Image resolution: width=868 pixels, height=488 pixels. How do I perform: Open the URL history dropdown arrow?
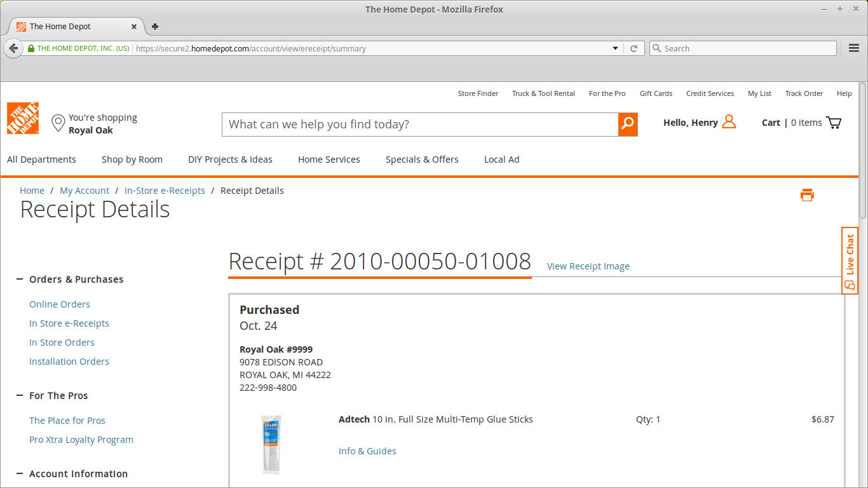pyautogui.click(x=615, y=48)
